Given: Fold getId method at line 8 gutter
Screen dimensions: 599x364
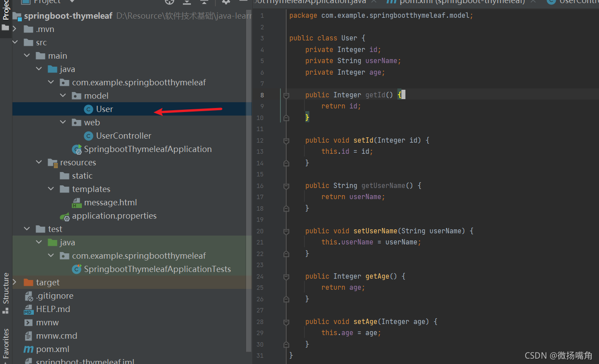Looking at the screenshot, I should click(x=286, y=95).
